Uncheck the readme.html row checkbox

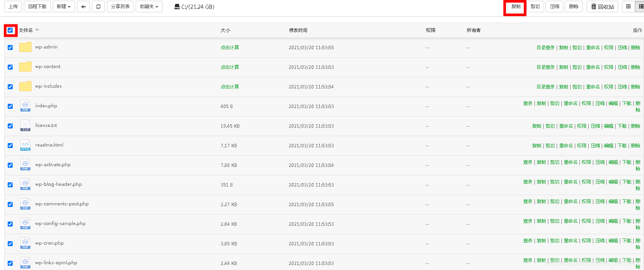tap(10, 145)
